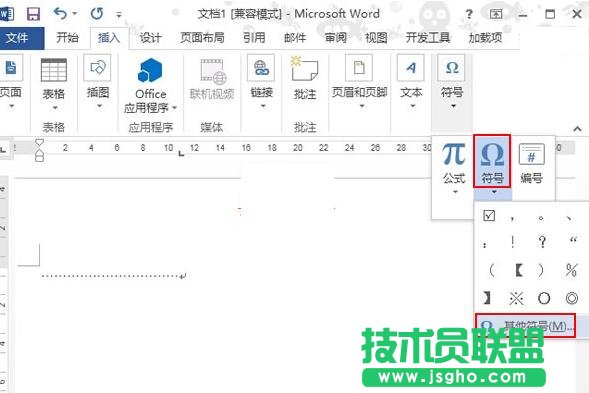The width and height of the screenshot is (589, 393).
Task: Insert the left double quotation symbol
Action: [573, 239]
